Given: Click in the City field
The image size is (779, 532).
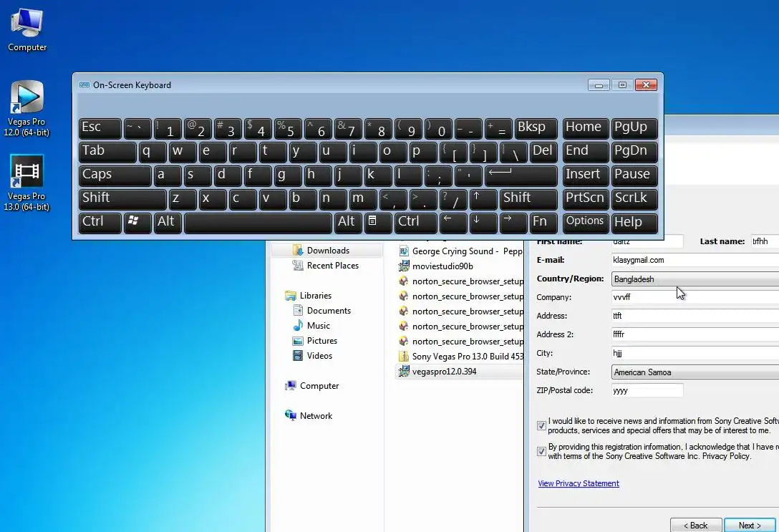Looking at the screenshot, I should tap(695, 353).
